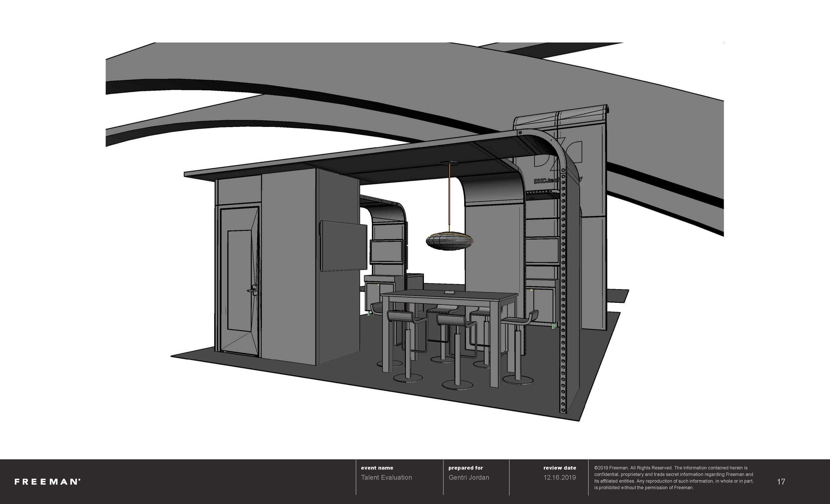Click the FREEMAN logo in the footer
This screenshot has width=830, height=504.
tap(47, 482)
